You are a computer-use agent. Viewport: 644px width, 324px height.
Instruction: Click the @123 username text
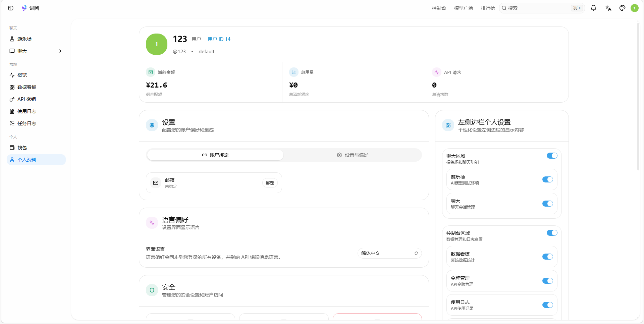pos(179,52)
